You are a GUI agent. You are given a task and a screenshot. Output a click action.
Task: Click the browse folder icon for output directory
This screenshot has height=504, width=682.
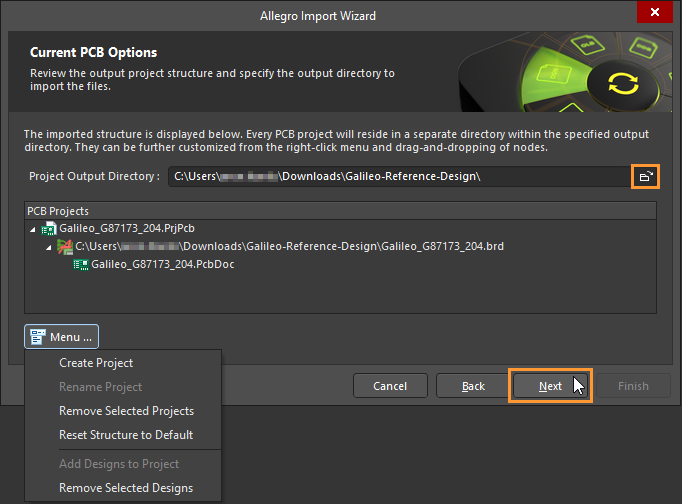tap(646, 177)
